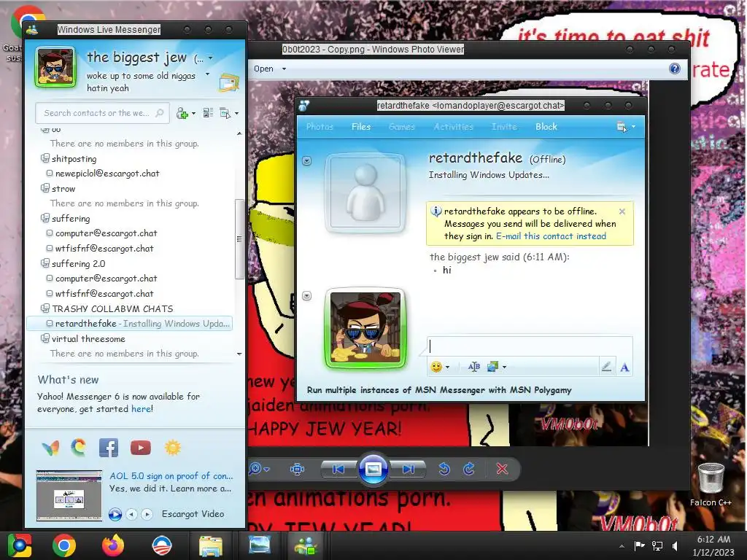This screenshot has width=747, height=560.
Task: Click the font style A icon
Action: 624,367
